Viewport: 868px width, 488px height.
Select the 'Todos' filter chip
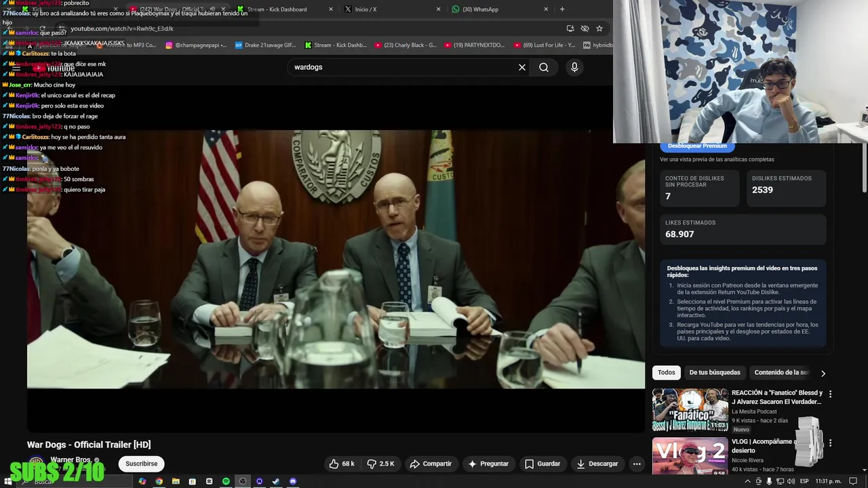667,372
